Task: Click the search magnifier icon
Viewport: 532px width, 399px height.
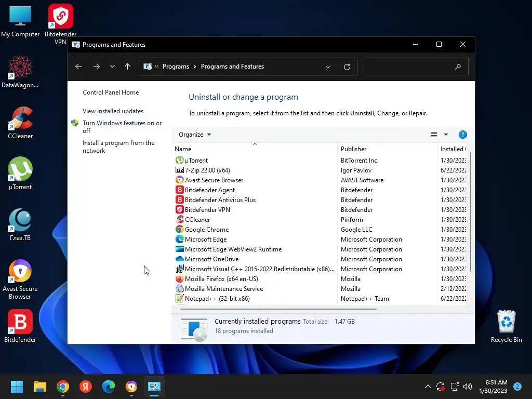Action: pyautogui.click(x=458, y=66)
